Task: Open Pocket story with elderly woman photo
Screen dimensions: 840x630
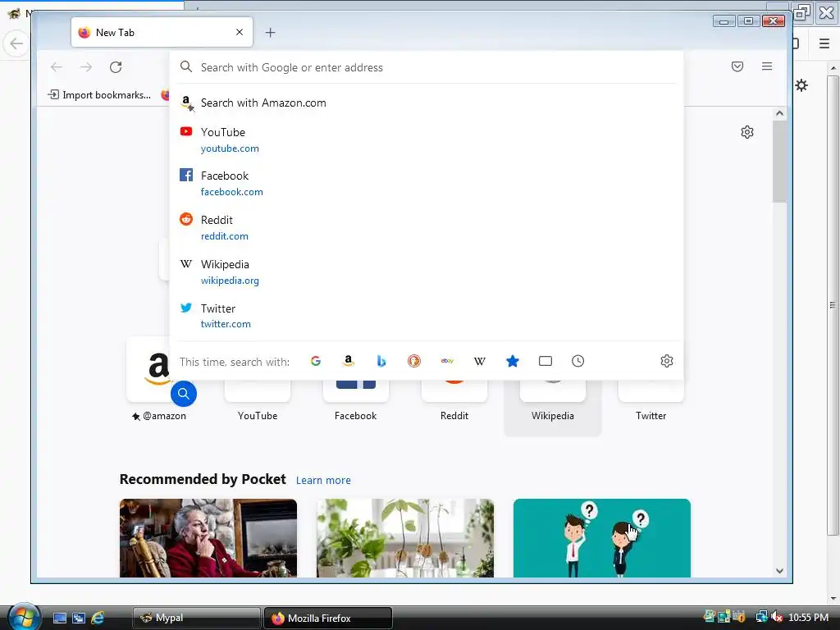Action: [x=208, y=538]
